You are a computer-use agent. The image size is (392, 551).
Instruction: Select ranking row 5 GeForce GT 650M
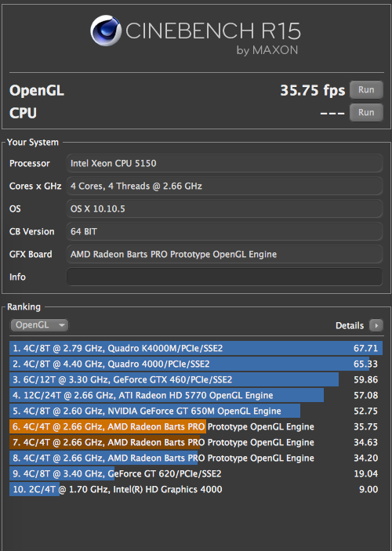point(196,411)
